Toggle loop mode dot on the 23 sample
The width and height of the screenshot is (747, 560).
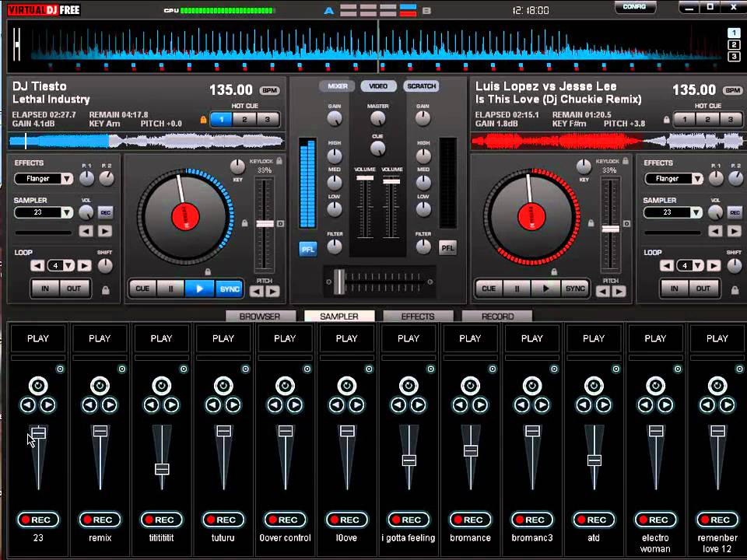pos(61,369)
